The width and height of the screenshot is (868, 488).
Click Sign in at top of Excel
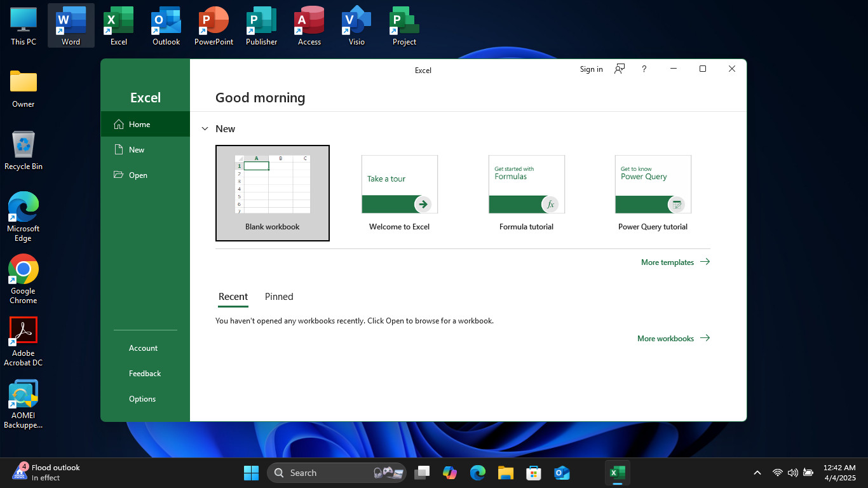tap(592, 69)
